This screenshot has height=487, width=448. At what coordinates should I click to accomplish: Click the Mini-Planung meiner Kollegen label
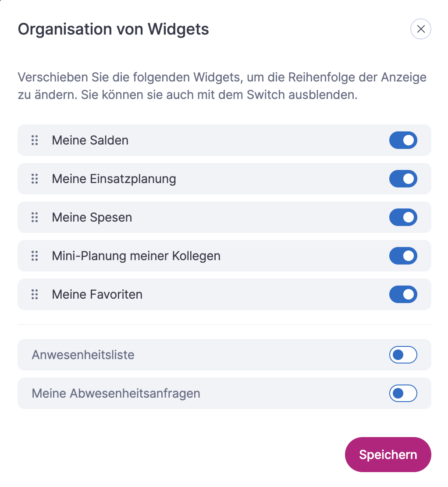click(x=136, y=256)
